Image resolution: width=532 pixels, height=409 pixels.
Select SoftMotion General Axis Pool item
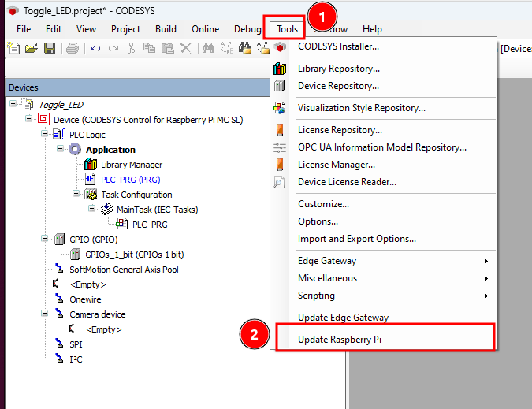click(x=124, y=270)
